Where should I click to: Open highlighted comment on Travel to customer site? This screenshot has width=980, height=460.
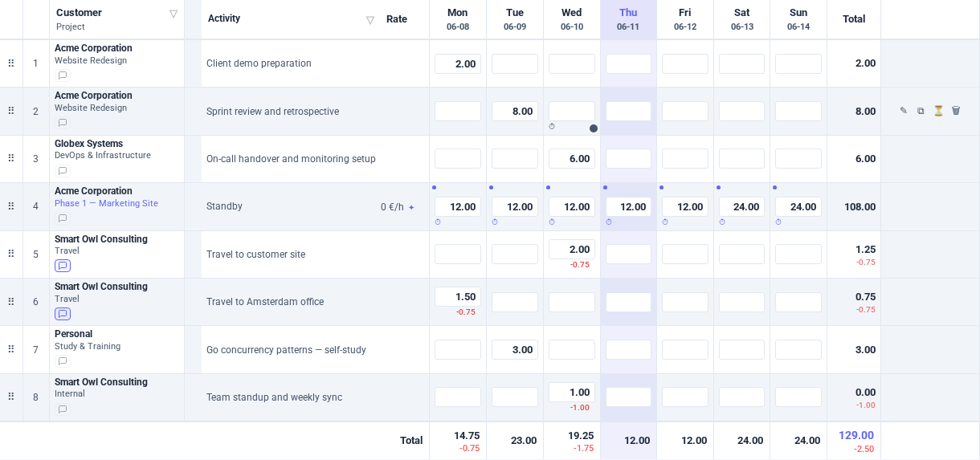pyautogui.click(x=63, y=266)
